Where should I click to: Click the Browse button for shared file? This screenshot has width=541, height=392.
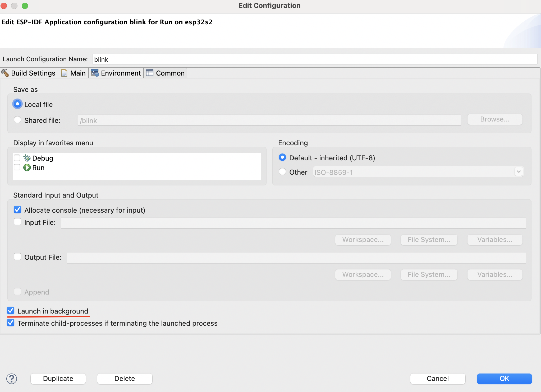tap(494, 119)
